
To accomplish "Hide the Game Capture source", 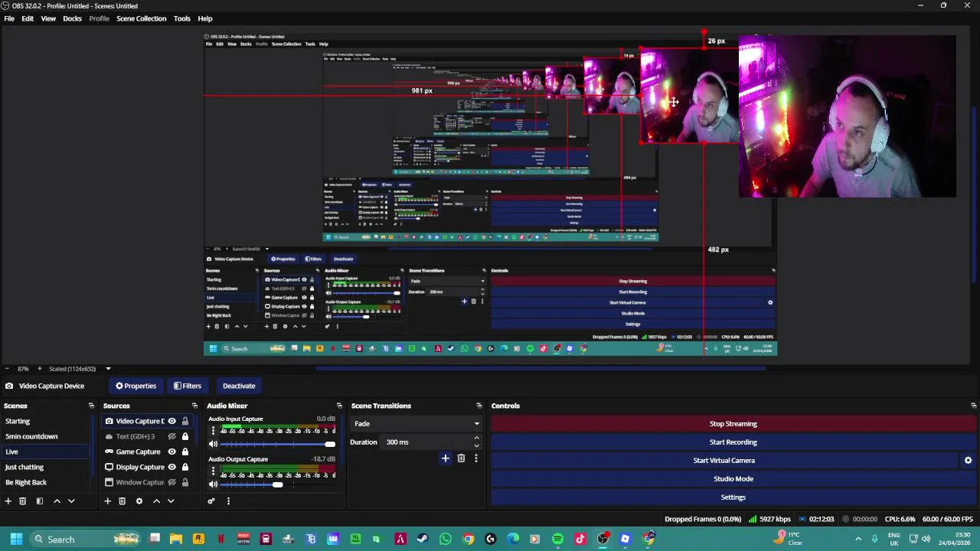I will [x=171, y=452].
